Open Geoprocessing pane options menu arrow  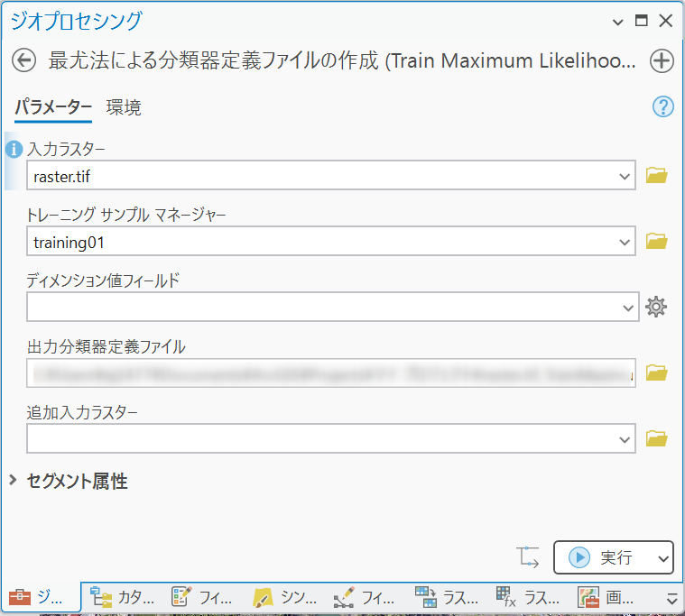(x=617, y=22)
